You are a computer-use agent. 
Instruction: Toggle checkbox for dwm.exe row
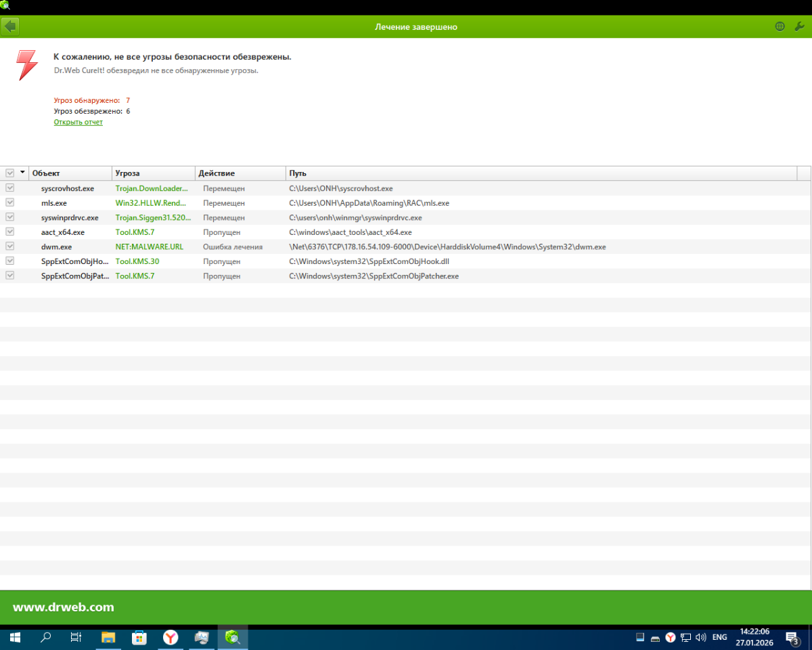pos(9,246)
